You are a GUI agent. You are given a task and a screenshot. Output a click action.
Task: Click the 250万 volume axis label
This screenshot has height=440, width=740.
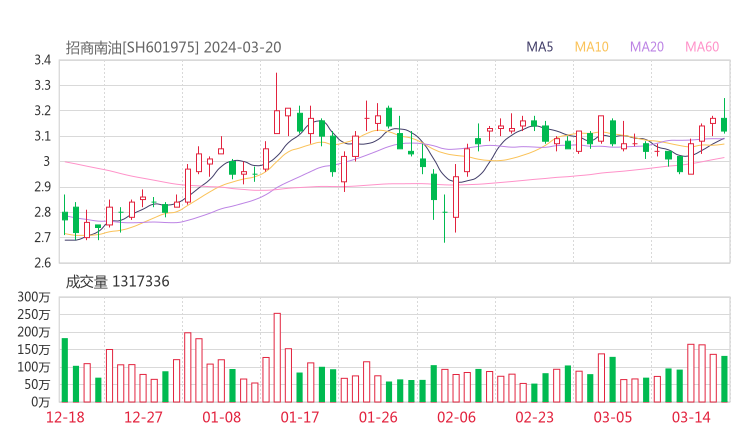34,314
